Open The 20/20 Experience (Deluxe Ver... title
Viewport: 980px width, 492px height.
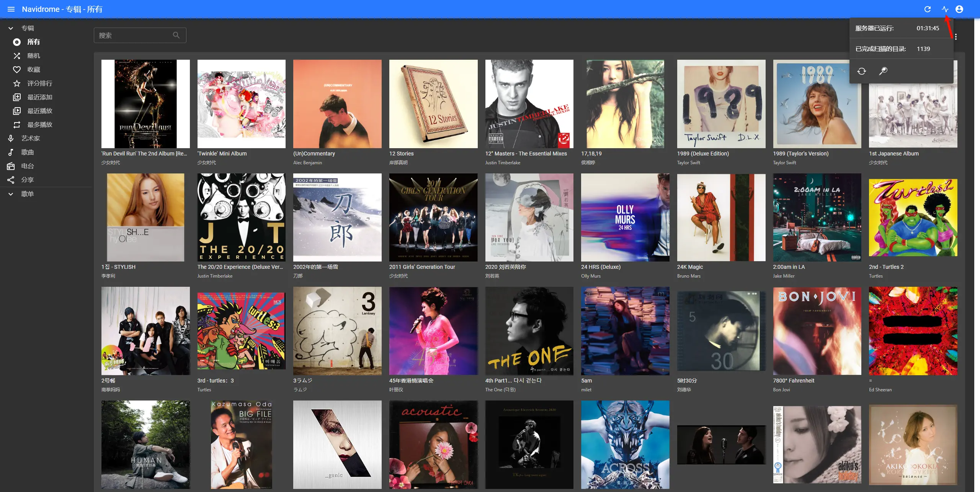coord(240,267)
